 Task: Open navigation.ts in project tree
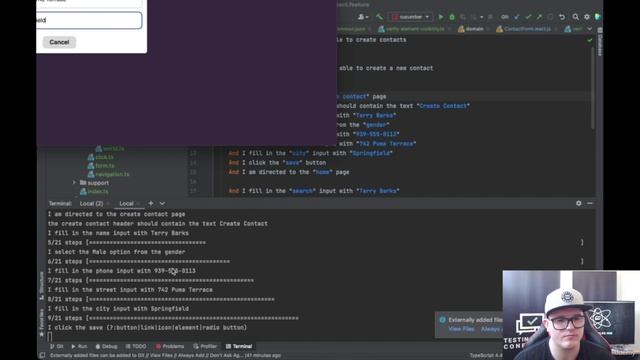pyautogui.click(x=109, y=174)
